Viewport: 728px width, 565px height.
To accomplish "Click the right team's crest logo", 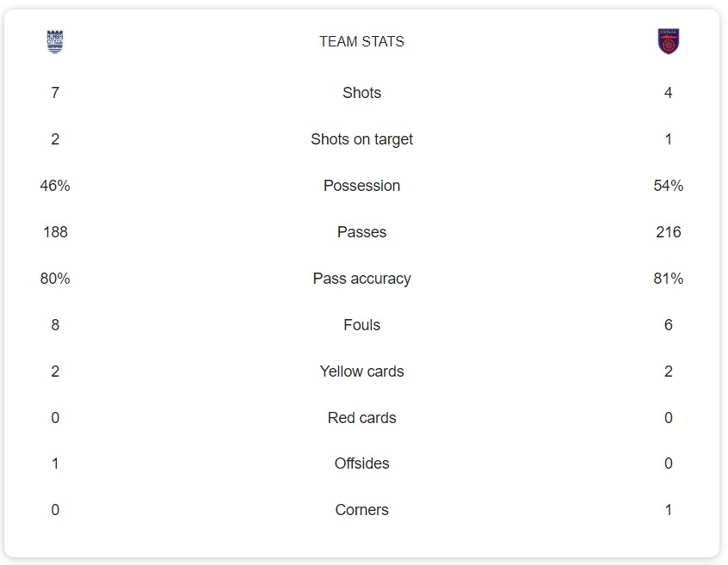I will (x=668, y=41).
